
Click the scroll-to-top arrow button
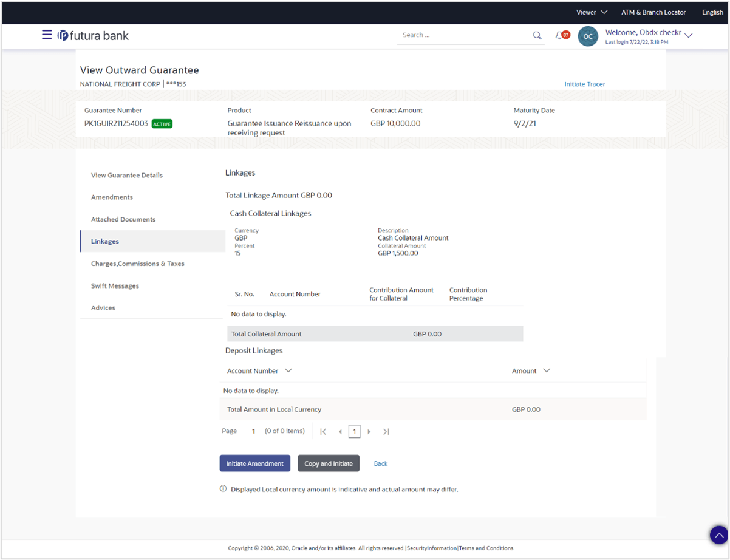719,535
